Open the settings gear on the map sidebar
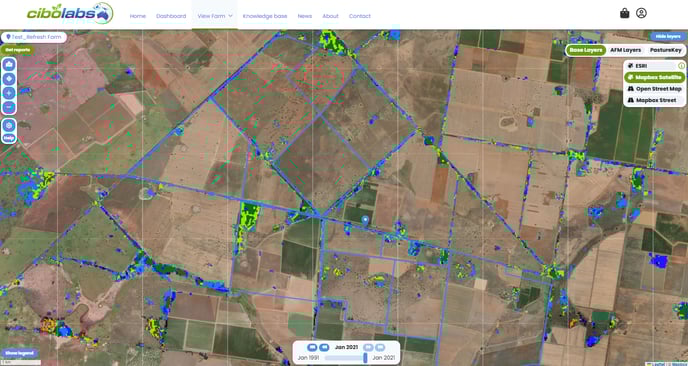The image size is (688, 366). click(x=9, y=126)
